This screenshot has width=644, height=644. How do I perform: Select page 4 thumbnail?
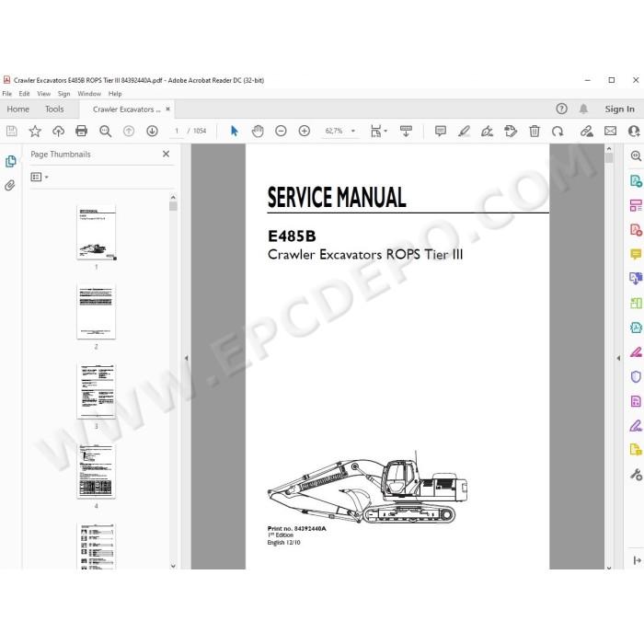point(96,471)
